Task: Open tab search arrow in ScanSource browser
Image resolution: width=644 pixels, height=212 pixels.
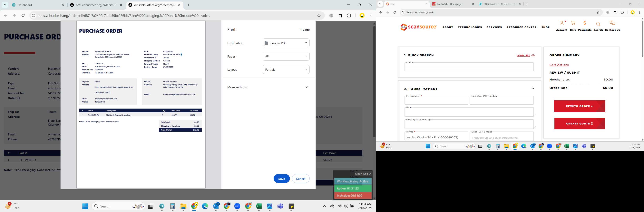Action: (x=380, y=4)
